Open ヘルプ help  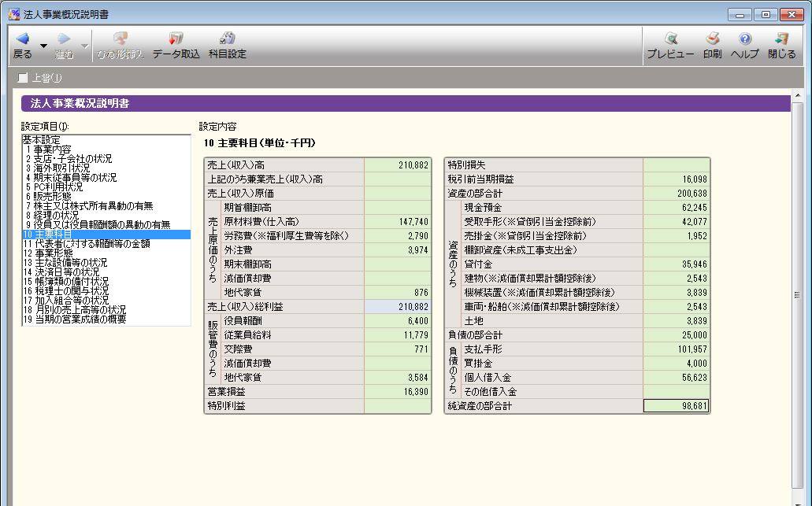click(744, 39)
